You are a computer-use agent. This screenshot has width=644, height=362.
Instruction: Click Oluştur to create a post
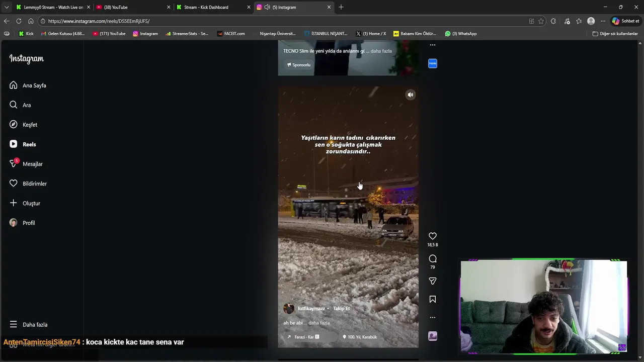[25, 203]
